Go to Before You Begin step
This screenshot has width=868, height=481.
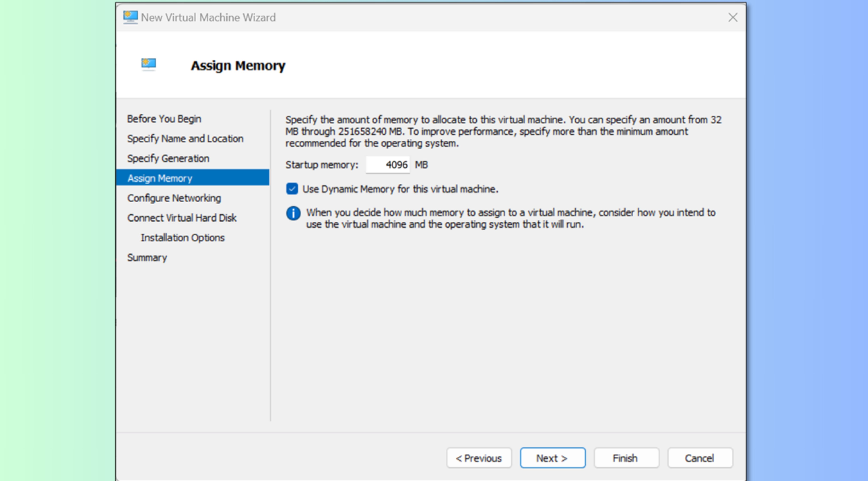[164, 119]
